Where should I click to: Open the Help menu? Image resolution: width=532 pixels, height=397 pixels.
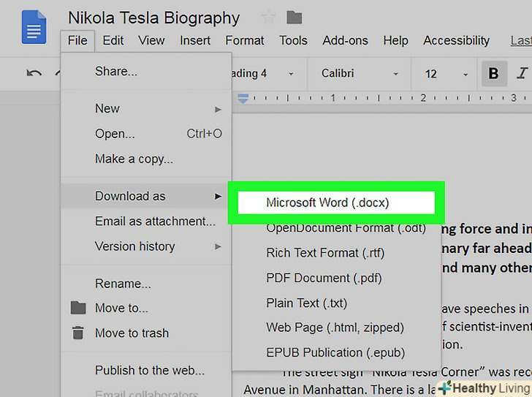tap(395, 41)
